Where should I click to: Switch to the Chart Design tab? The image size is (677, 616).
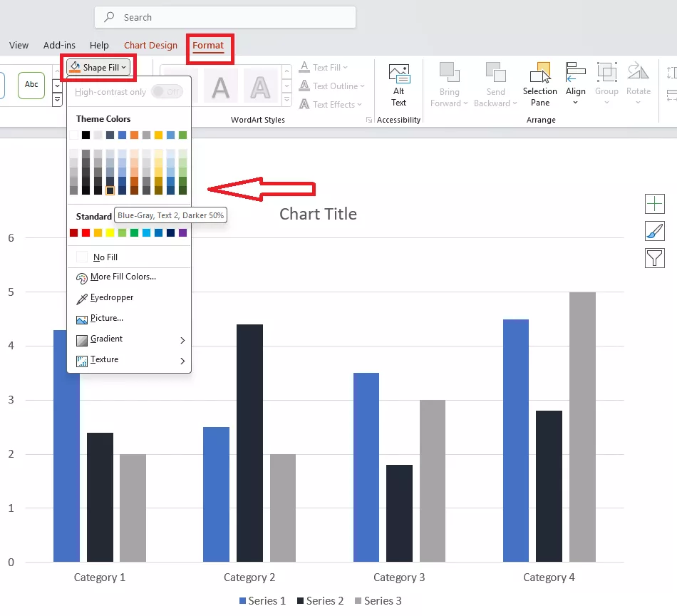coord(150,46)
